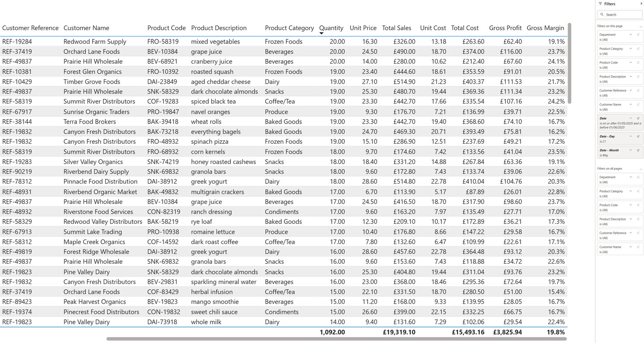Clear the Date - Day filter with the eraser
Viewport: 644px width, 343px height.
coord(637,137)
